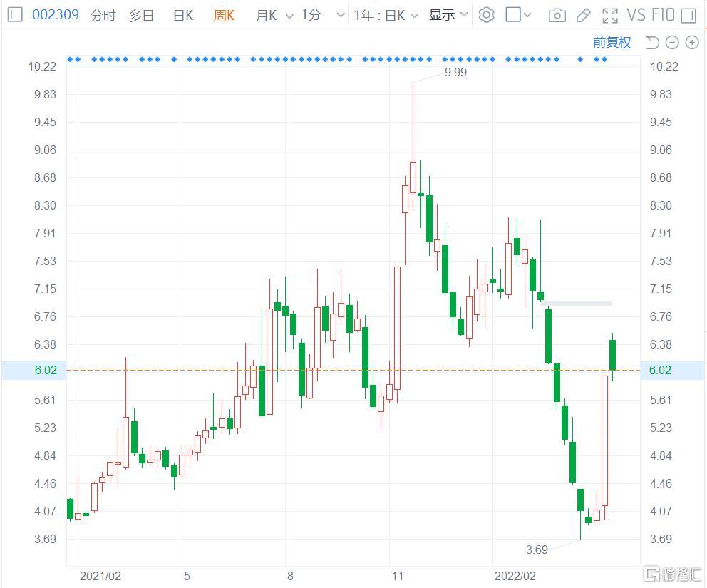Image resolution: width=707 pixels, height=588 pixels.
Task: Select the rectangle layout icon
Action: (x=513, y=14)
